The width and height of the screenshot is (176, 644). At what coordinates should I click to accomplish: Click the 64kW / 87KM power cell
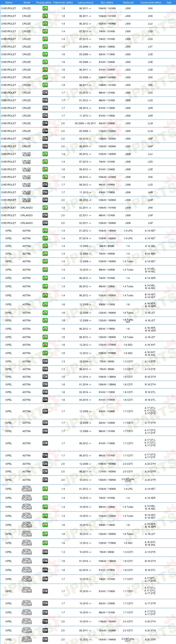pyautogui.click(x=107, y=246)
